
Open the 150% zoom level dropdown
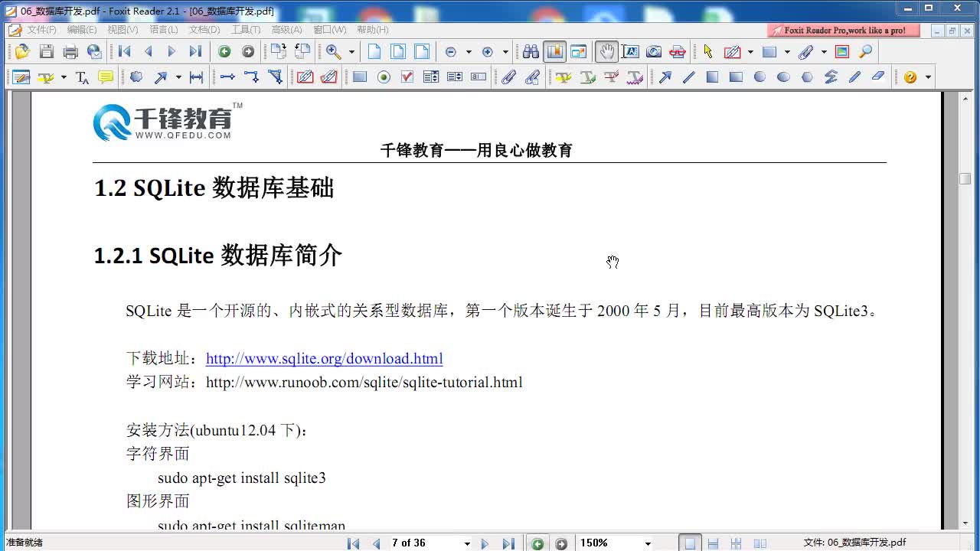tap(648, 543)
